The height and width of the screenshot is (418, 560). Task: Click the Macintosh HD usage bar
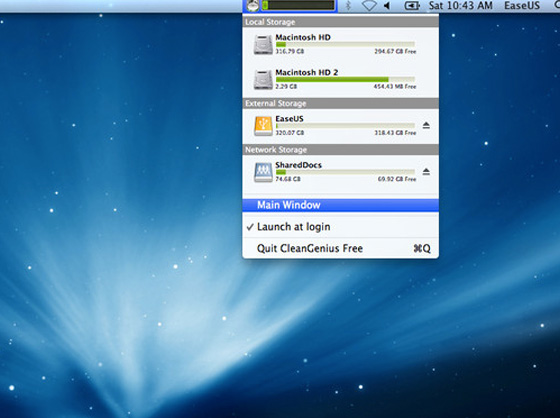[x=345, y=44]
